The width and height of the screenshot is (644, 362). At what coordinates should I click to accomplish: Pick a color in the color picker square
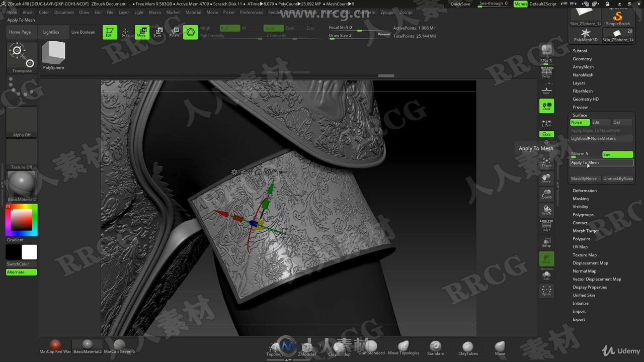pos(22,220)
